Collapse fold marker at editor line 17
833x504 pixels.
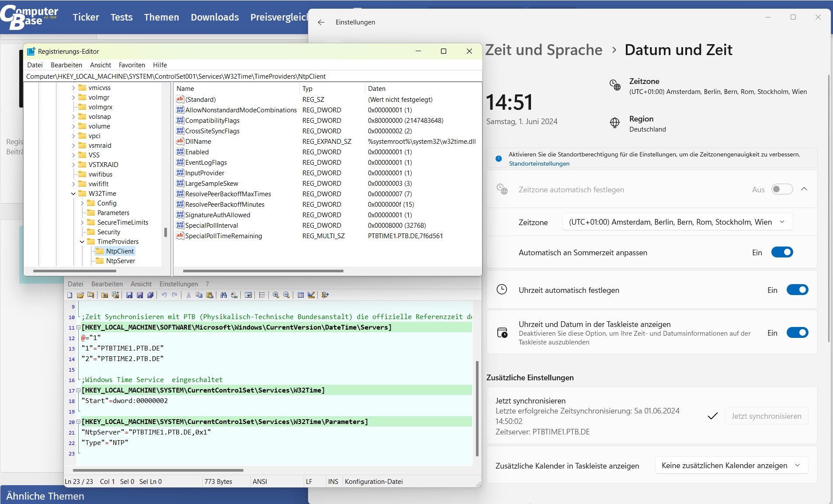click(78, 390)
